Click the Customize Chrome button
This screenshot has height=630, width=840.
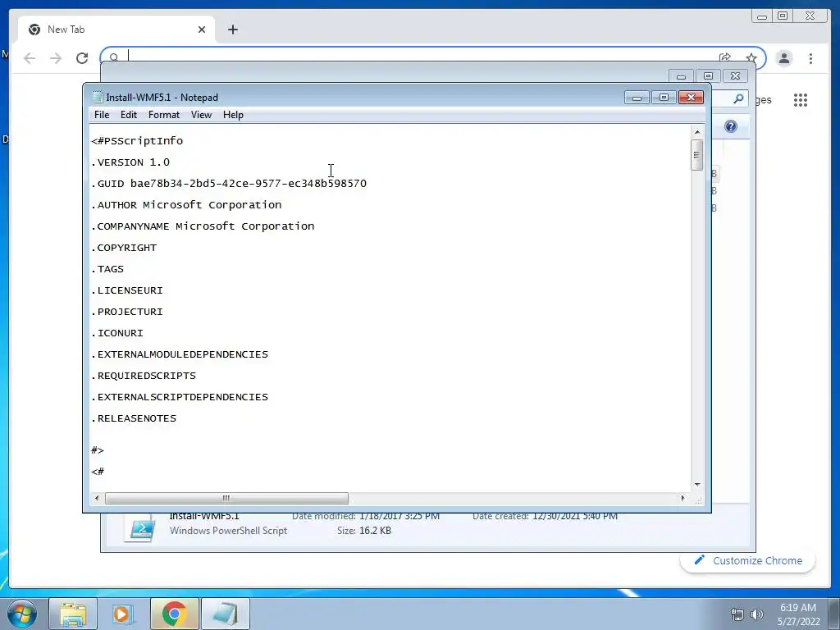748,560
